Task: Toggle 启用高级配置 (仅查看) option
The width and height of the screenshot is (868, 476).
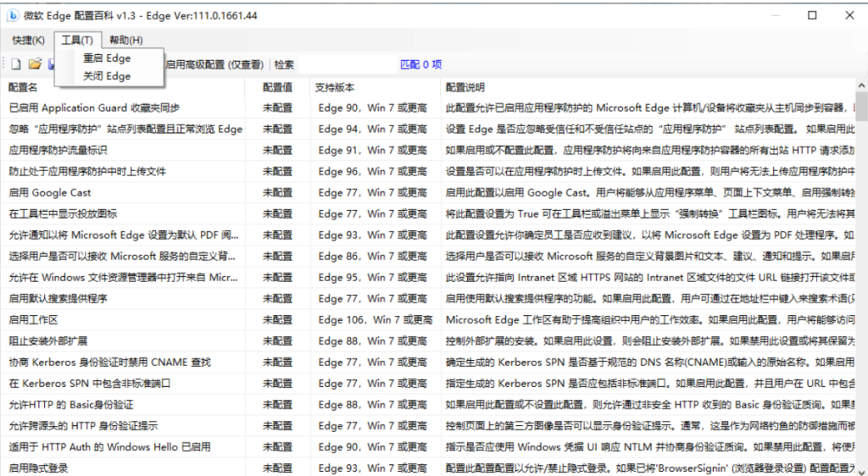Action: [214, 64]
